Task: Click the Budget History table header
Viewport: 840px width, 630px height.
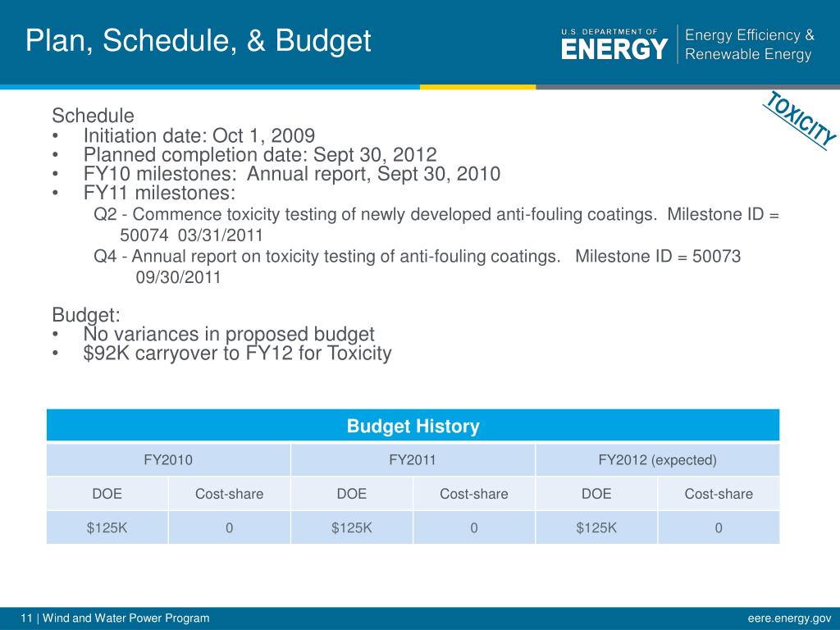Action: pyautogui.click(x=413, y=426)
